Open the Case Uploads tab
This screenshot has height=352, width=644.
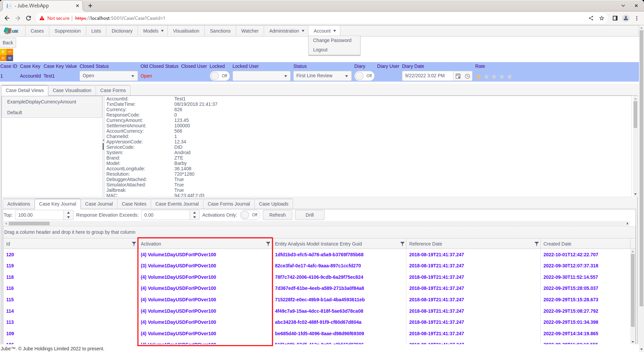point(274,204)
